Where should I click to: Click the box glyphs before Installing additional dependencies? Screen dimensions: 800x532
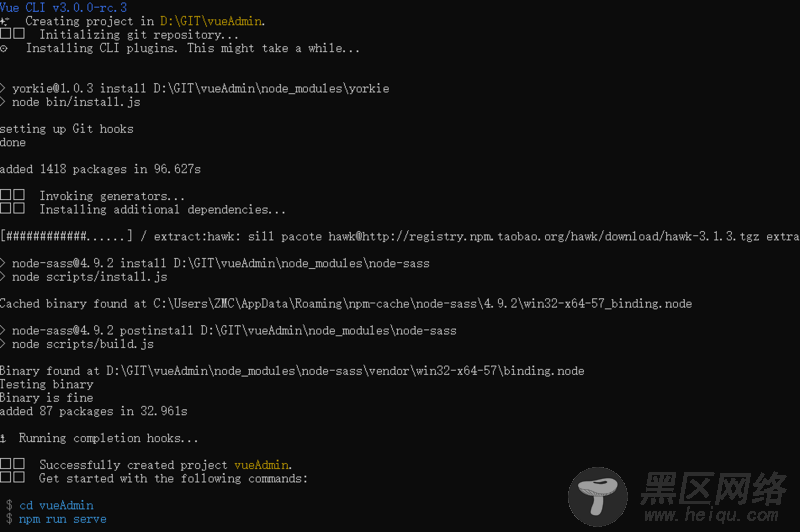click(x=12, y=209)
